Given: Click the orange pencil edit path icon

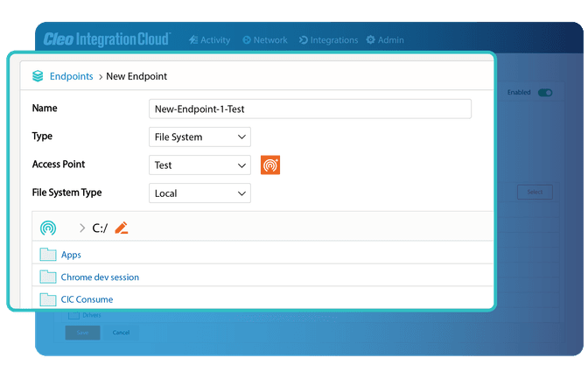Looking at the screenshot, I should click(122, 228).
